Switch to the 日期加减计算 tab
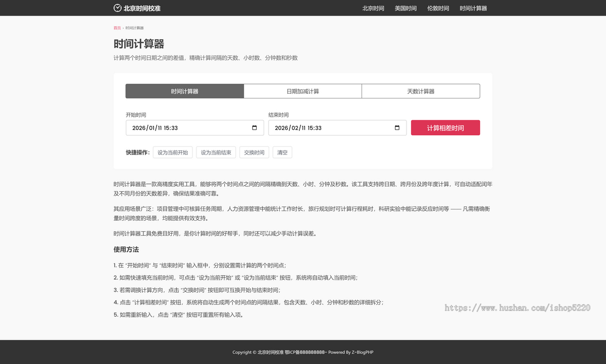Viewport: 606px width, 364px height. pos(303,91)
